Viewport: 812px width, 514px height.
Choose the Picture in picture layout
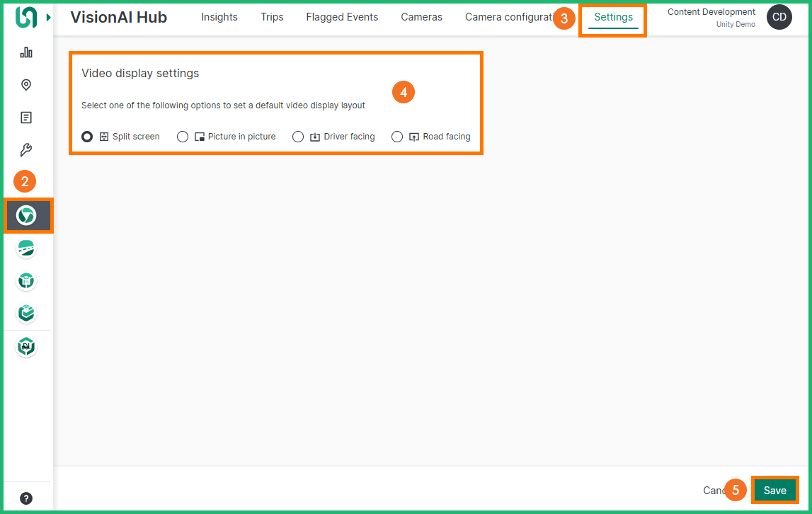[x=183, y=137]
